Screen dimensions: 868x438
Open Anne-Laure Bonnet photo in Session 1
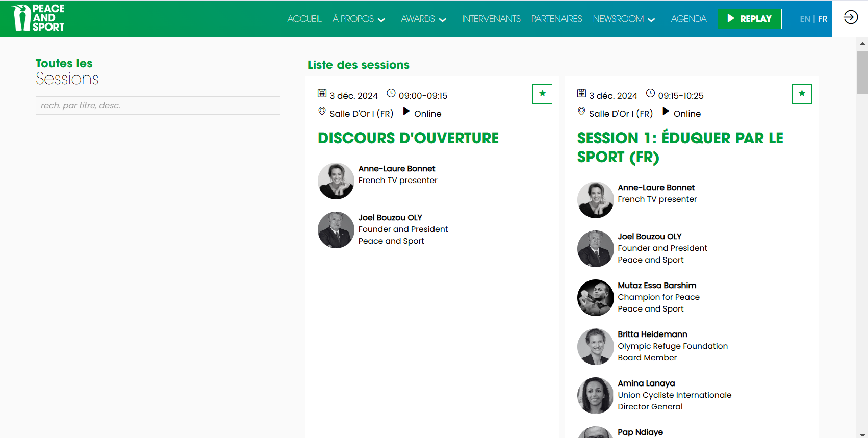[x=596, y=200]
